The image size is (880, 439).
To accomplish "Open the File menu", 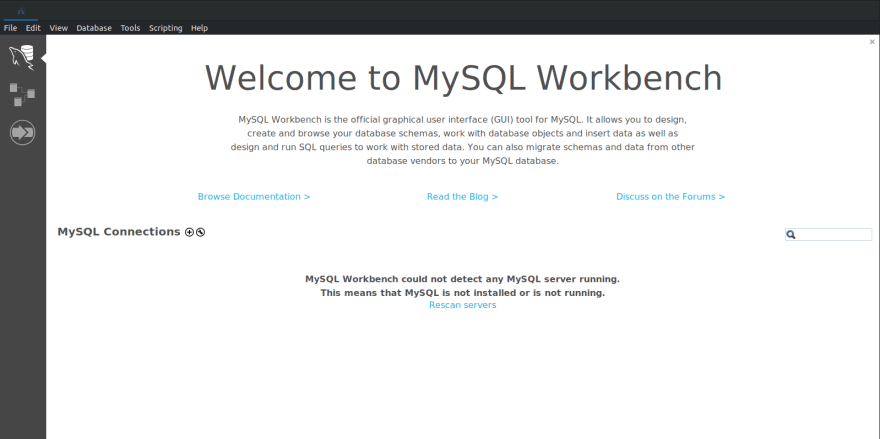I will point(10,28).
